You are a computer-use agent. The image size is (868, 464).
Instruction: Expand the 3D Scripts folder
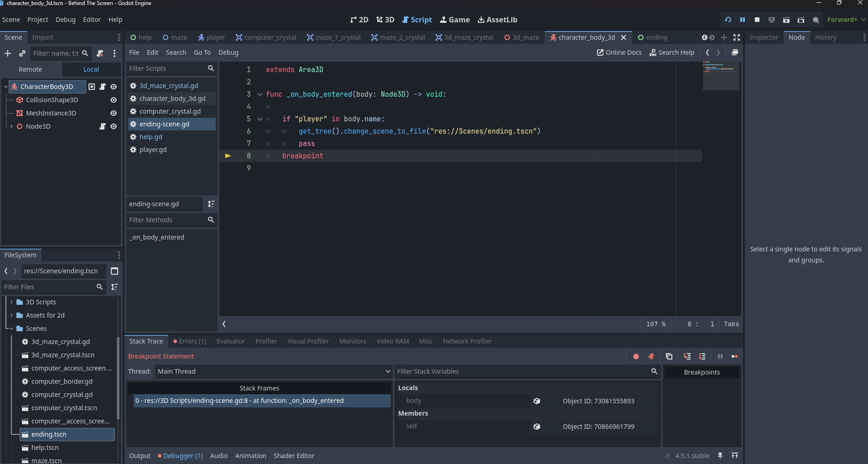click(x=11, y=302)
